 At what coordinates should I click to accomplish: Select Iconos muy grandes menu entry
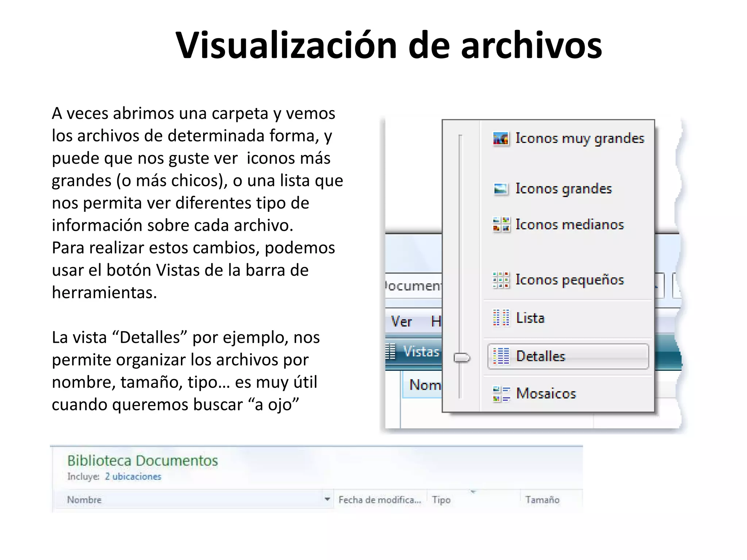tap(568, 139)
